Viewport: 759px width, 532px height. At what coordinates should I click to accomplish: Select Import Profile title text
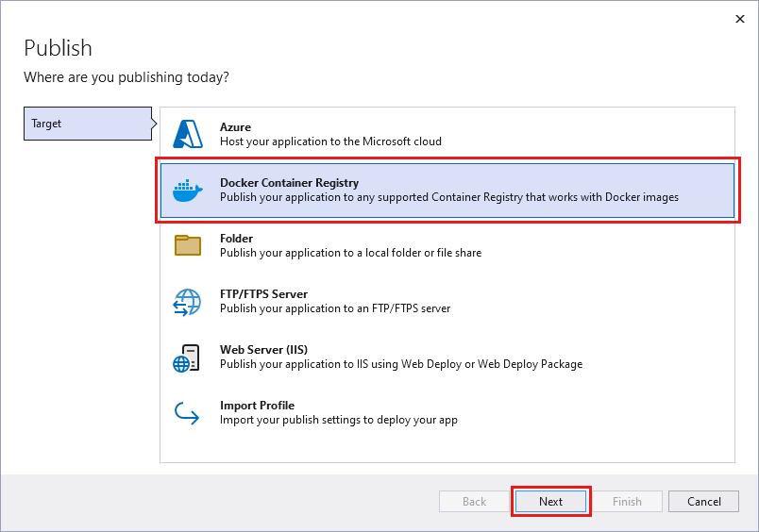point(257,406)
